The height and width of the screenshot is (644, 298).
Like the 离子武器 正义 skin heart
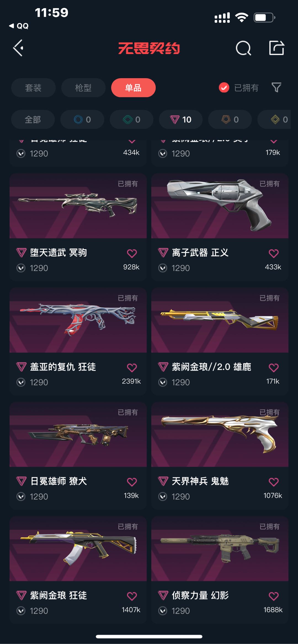pos(274,253)
